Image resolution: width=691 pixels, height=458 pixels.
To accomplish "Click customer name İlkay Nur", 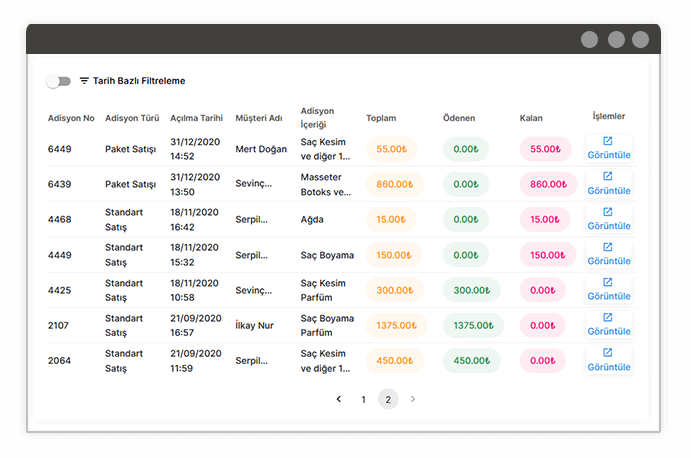I will click(254, 325).
